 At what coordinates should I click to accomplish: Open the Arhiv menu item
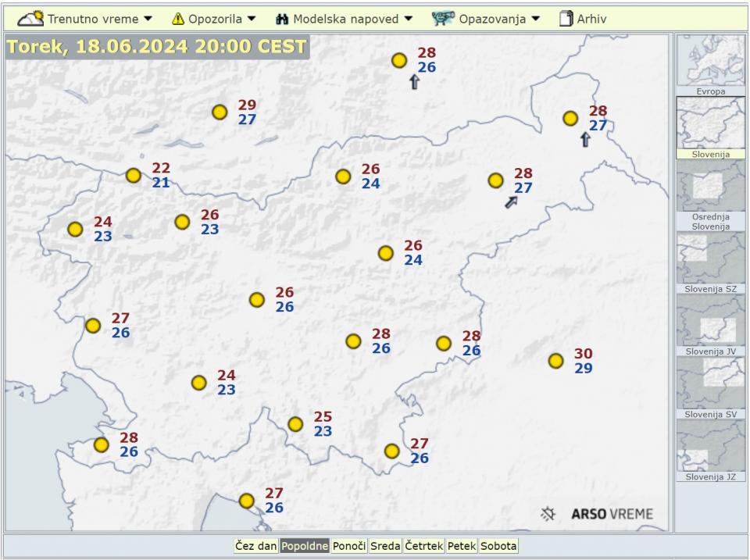tap(583, 18)
